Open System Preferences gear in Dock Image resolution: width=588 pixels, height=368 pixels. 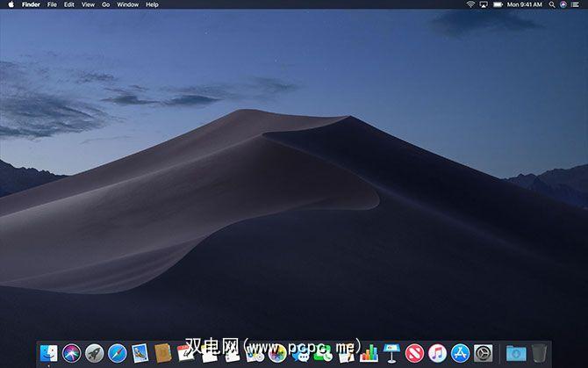point(483,353)
